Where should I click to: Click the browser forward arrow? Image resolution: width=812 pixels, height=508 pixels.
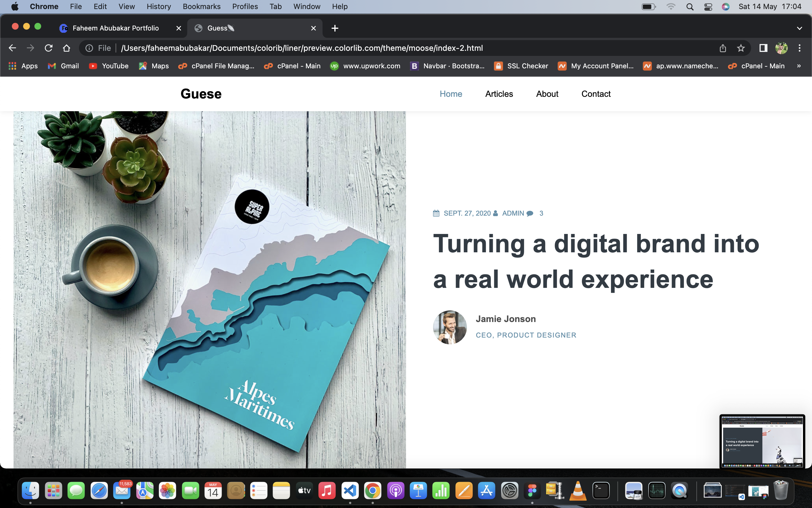coord(30,48)
